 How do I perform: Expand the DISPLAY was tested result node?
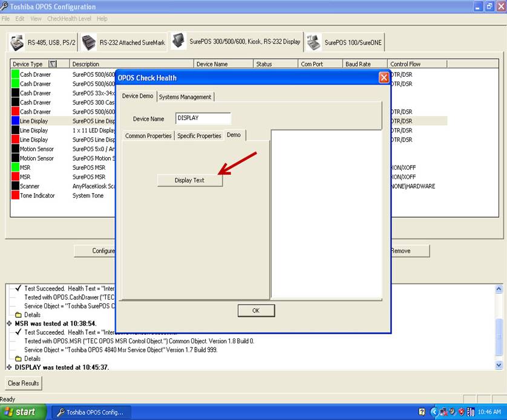tap(9, 367)
